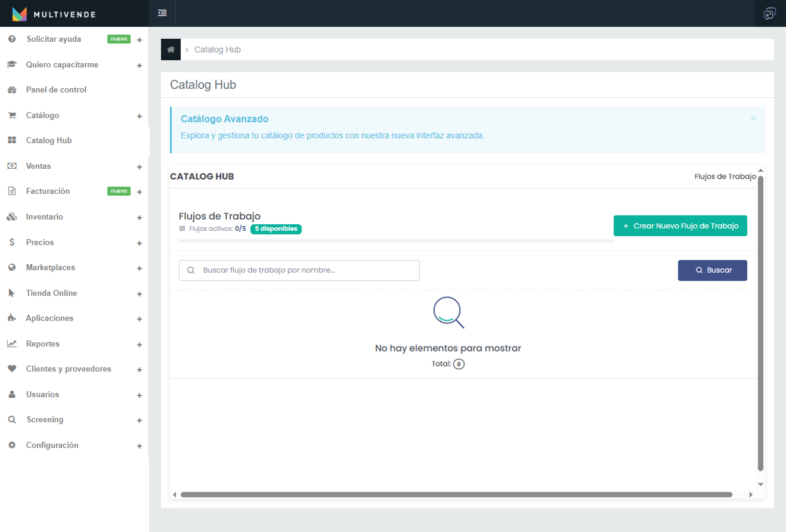Click the horizontal scrollbar of Catalog Hub
786x532 pixels.
click(456, 494)
